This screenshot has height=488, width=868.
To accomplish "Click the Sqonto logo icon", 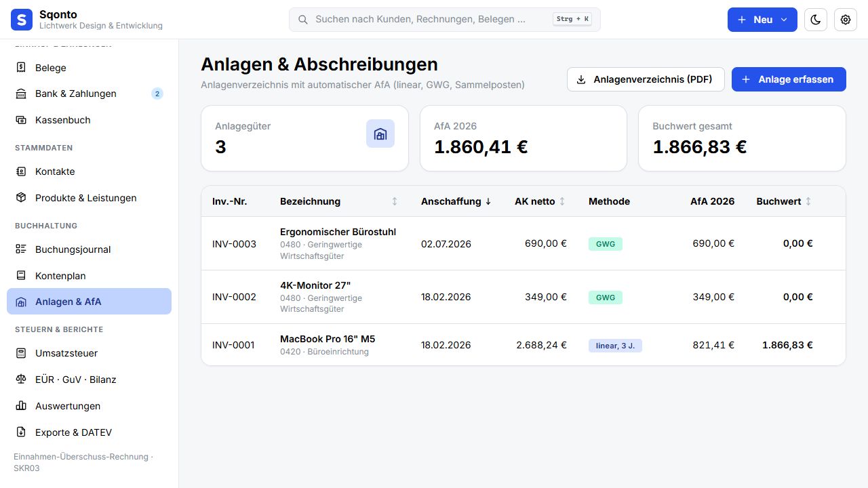I will click(22, 20).
